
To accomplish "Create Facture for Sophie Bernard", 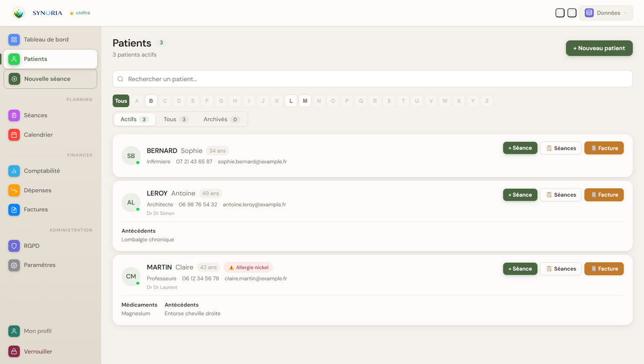I will (604, 148).
